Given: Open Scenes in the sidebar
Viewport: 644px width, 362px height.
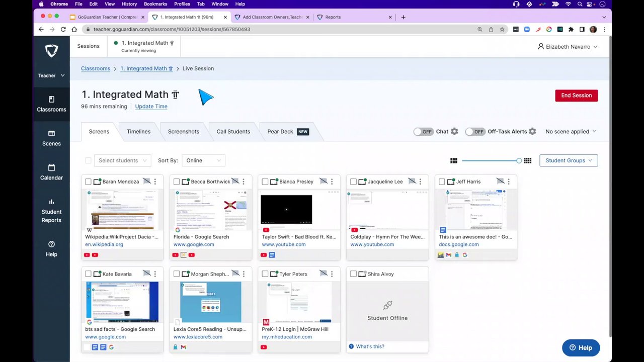Looking at the screenshot, I should tap(51, 138).
